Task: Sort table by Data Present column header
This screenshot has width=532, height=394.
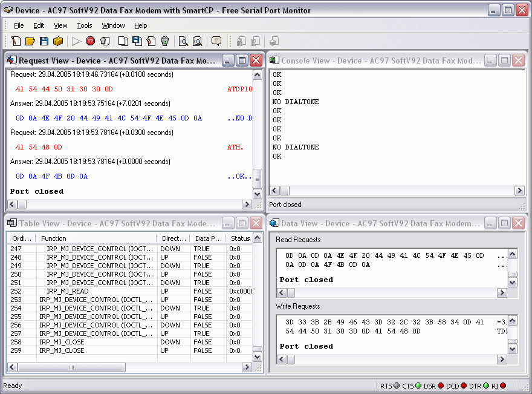Action: pyautogui.click(x=209, y=238)
